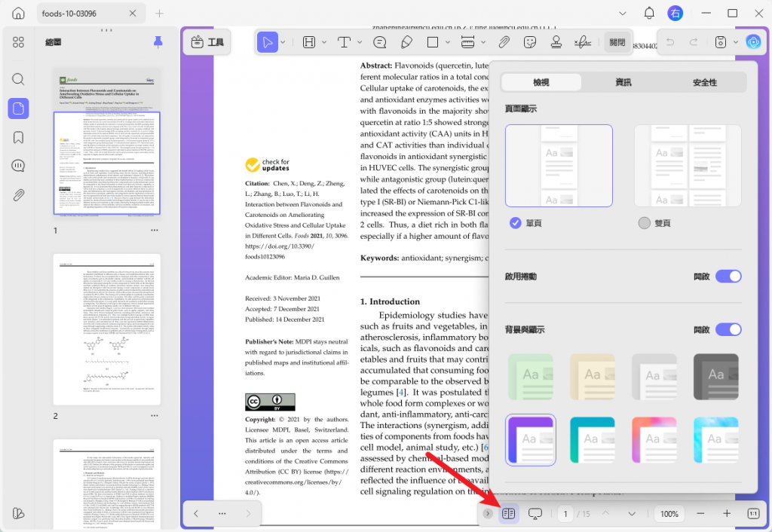Click the page number input field
This screenshot has width=772, height=532.
[565, 514]
